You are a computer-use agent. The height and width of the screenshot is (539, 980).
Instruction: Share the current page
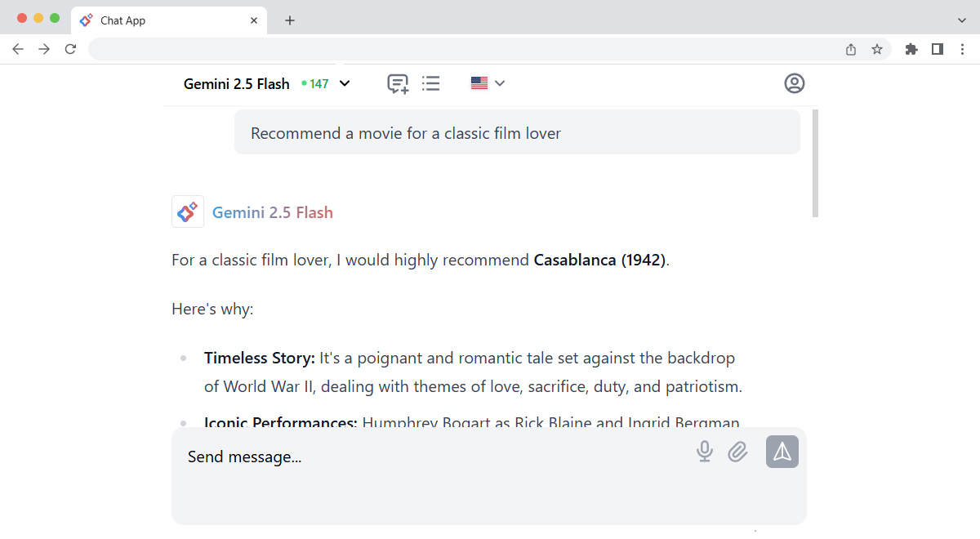850,49
